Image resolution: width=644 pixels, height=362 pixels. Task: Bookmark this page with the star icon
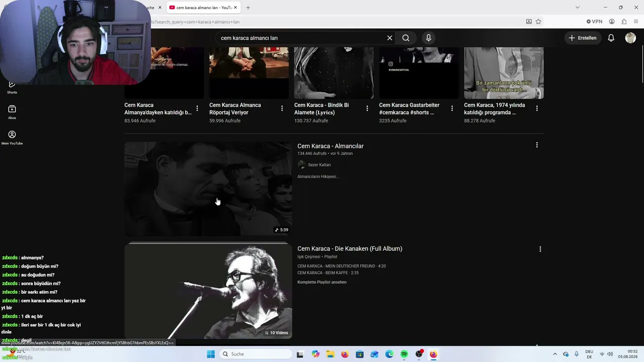point(538,22)
